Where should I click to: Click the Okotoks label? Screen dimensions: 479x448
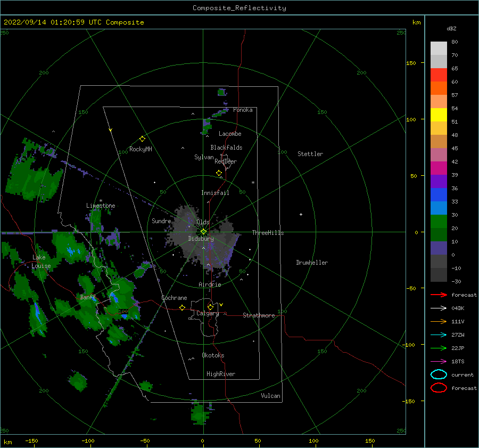[213, 355]
